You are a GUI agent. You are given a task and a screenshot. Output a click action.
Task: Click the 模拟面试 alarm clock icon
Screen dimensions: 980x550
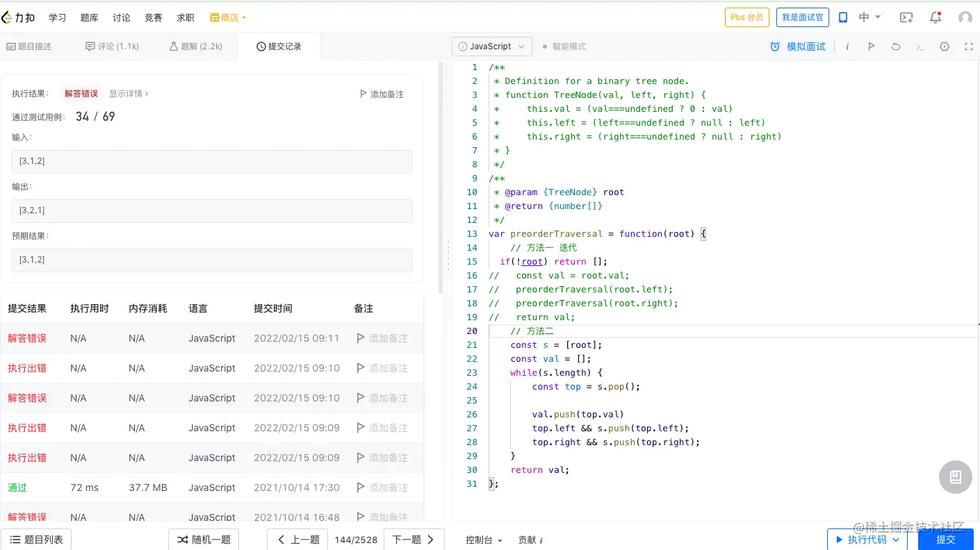coord(775,47)
